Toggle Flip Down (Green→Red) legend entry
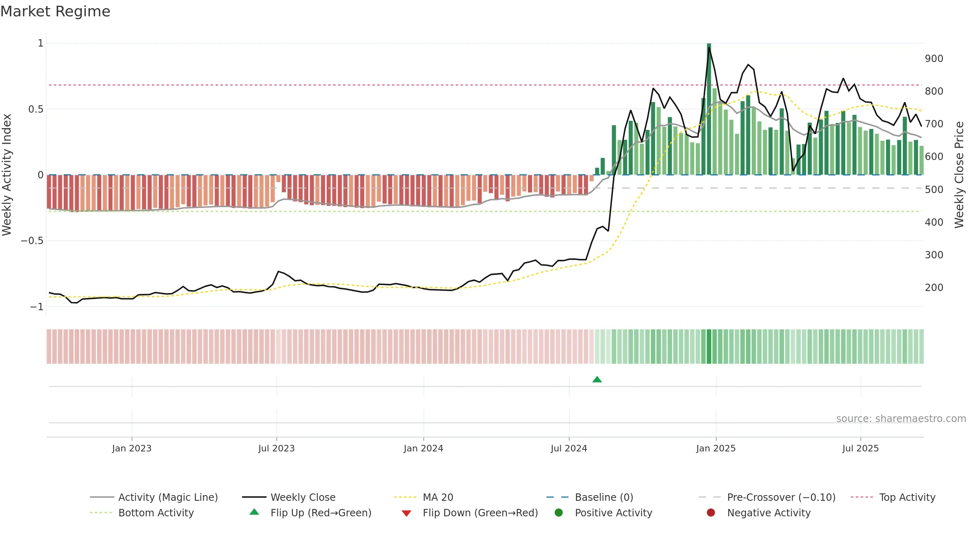This screenshot has height=551, width=980. (470, 513)
